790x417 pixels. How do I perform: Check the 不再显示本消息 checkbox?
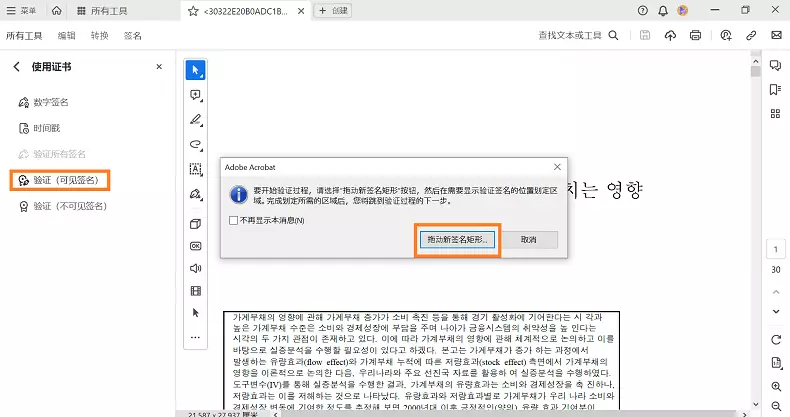(233, 220)
